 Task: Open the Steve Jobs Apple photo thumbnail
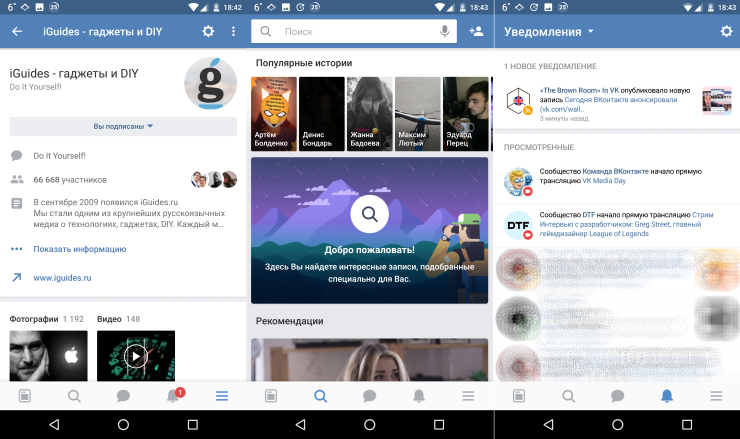[49, 356]
